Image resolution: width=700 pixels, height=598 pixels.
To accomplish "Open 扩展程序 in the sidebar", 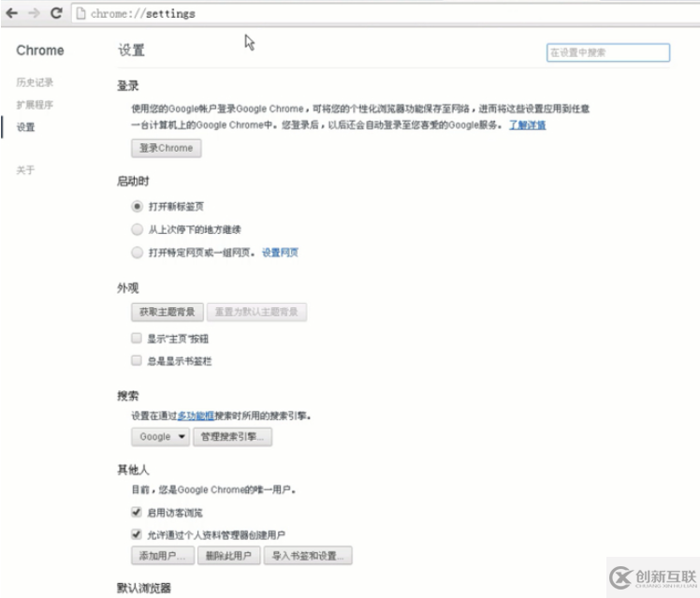I will coord(35,105).
